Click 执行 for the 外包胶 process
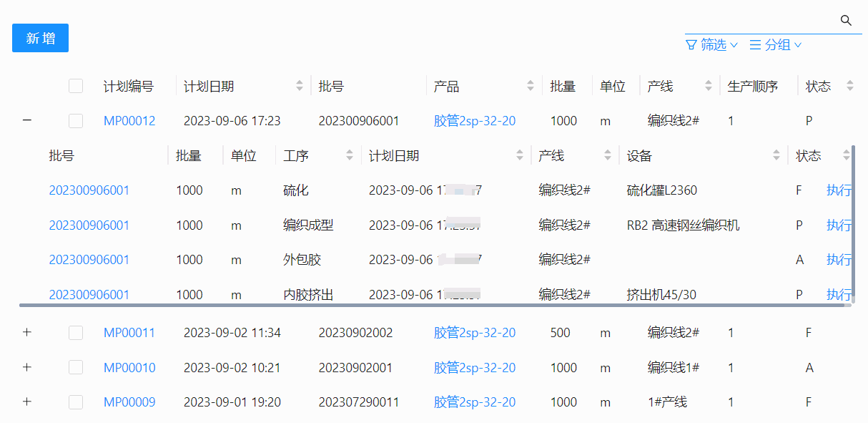 point(839,260)
